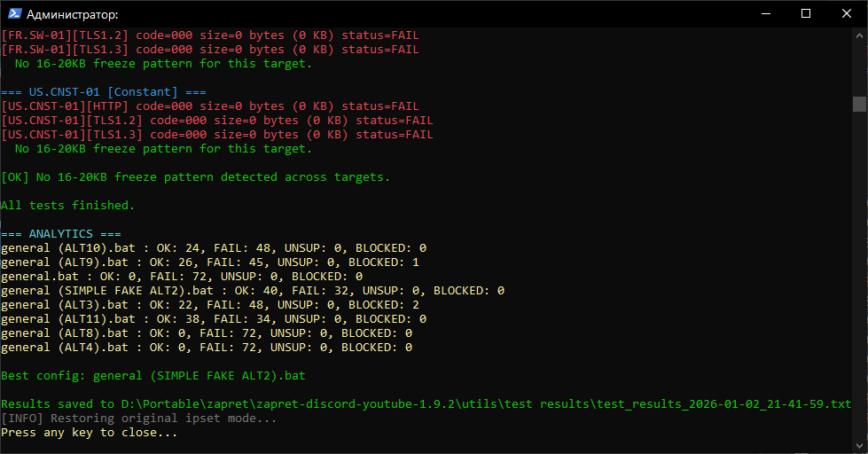
Task: Click the scrollbar up arrow
Action: click(x=859, y=35)
